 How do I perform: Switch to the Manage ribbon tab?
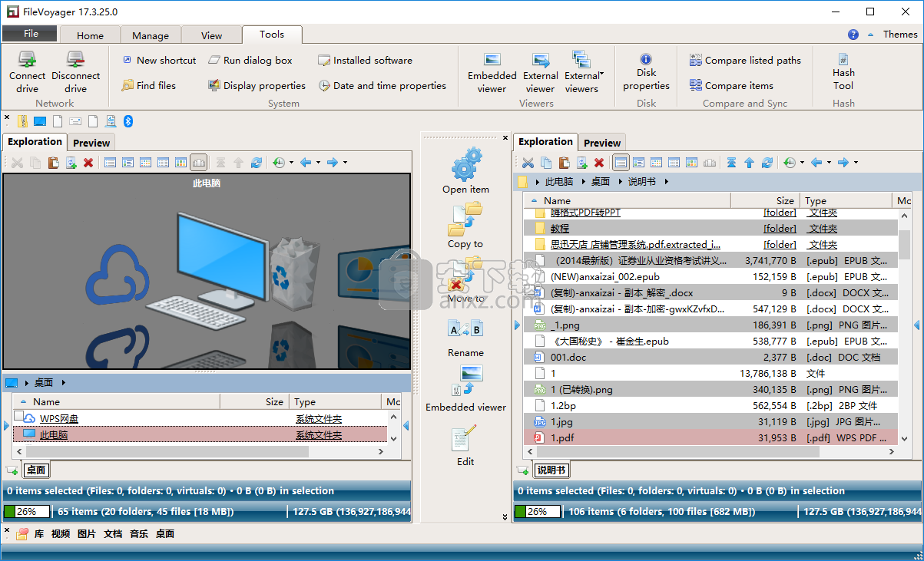(x=151, y=35)
